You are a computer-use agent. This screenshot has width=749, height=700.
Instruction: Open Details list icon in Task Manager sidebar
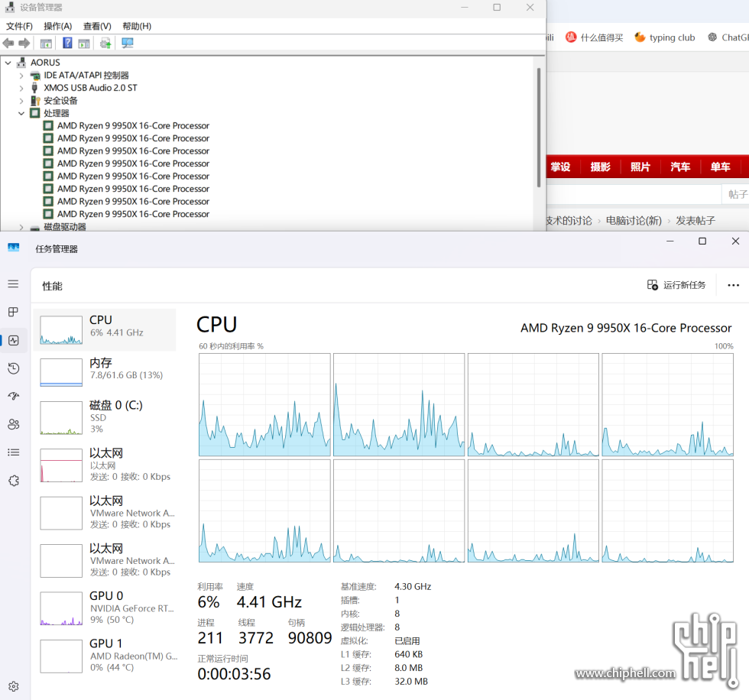[x=14, y=452]
